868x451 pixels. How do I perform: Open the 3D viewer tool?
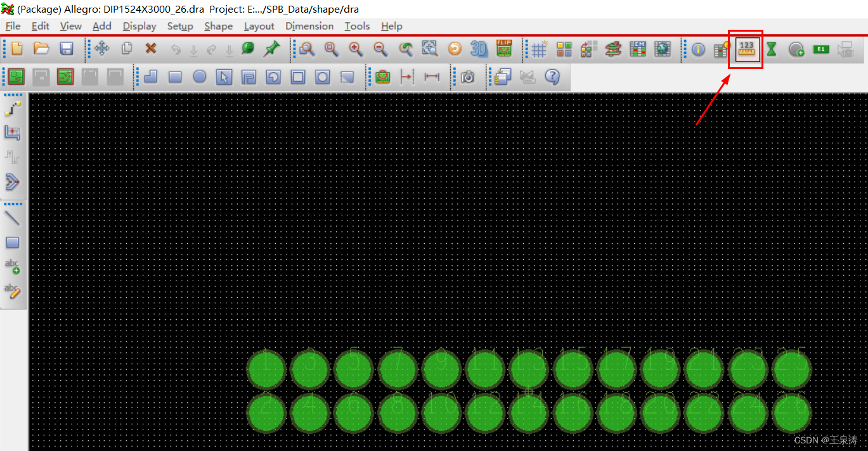coord(479,49)
